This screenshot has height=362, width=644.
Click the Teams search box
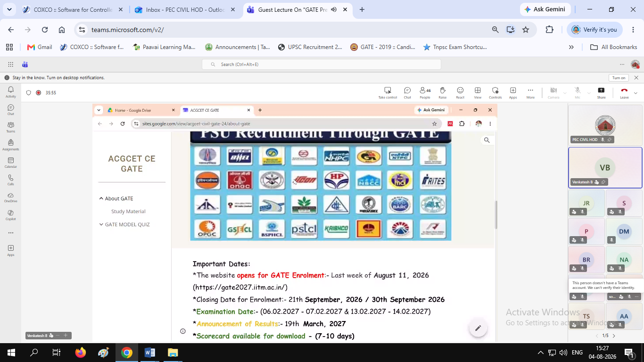click(322, 64)
